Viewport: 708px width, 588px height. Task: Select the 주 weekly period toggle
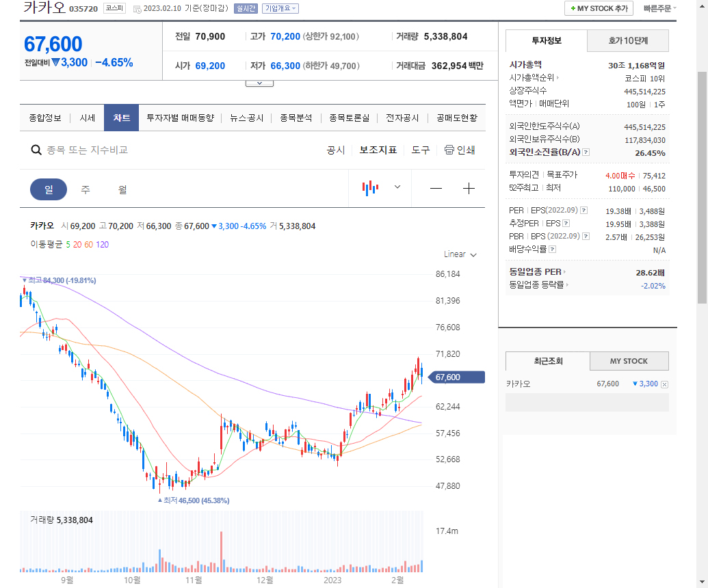86,189
